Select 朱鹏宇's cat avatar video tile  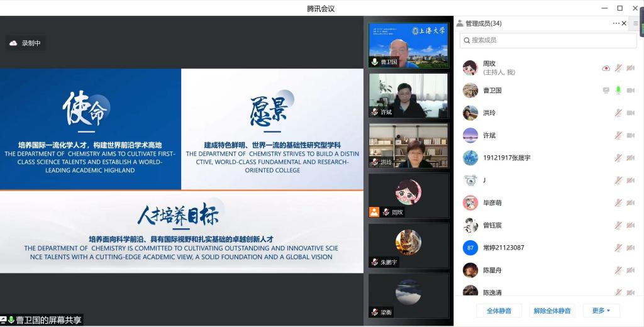(x=408, y=245)
